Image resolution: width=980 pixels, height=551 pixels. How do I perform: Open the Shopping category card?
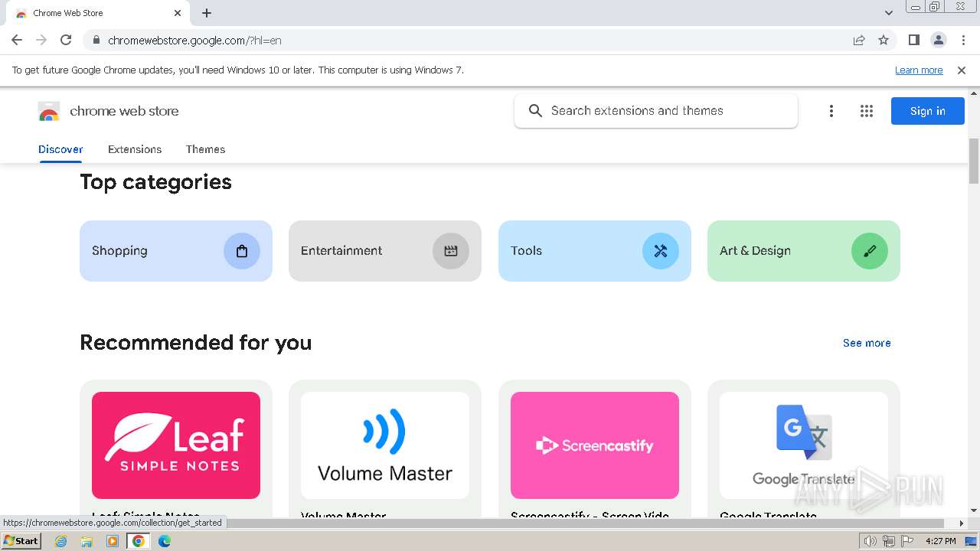176,251
